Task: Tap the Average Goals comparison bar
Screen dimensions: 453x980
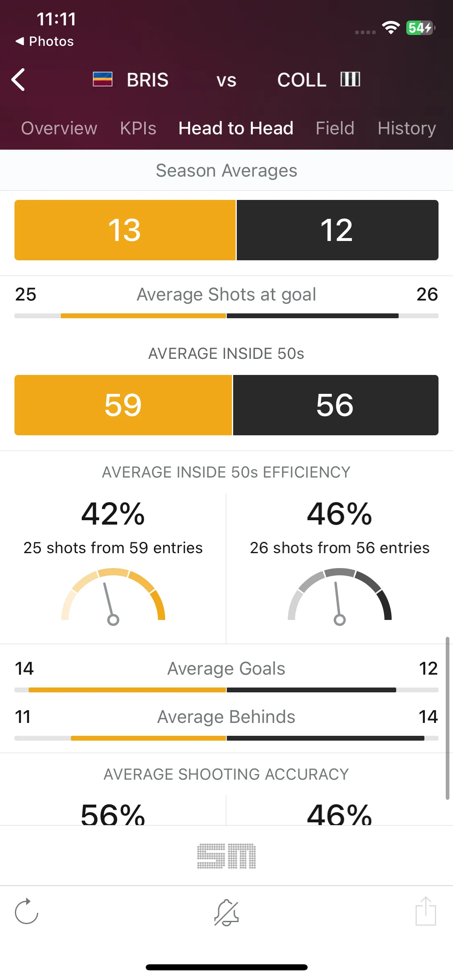Action: click(x=226, y=690)
